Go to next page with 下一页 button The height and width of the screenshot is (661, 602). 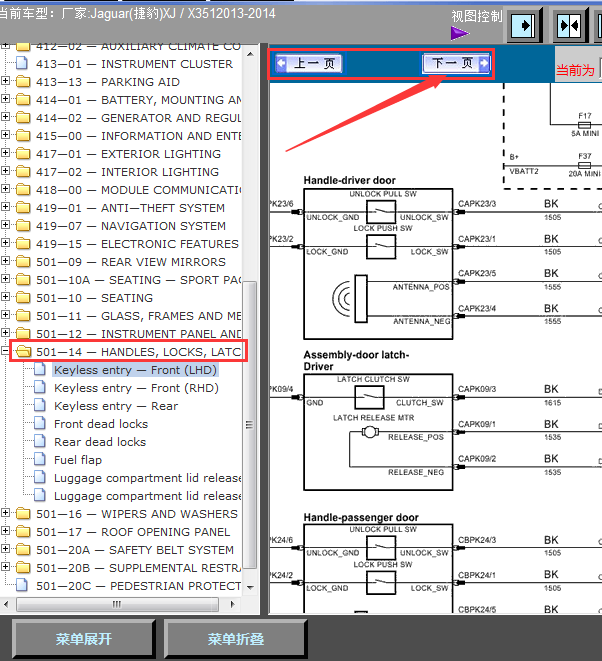pyautogui.click(x=456, y=64)
